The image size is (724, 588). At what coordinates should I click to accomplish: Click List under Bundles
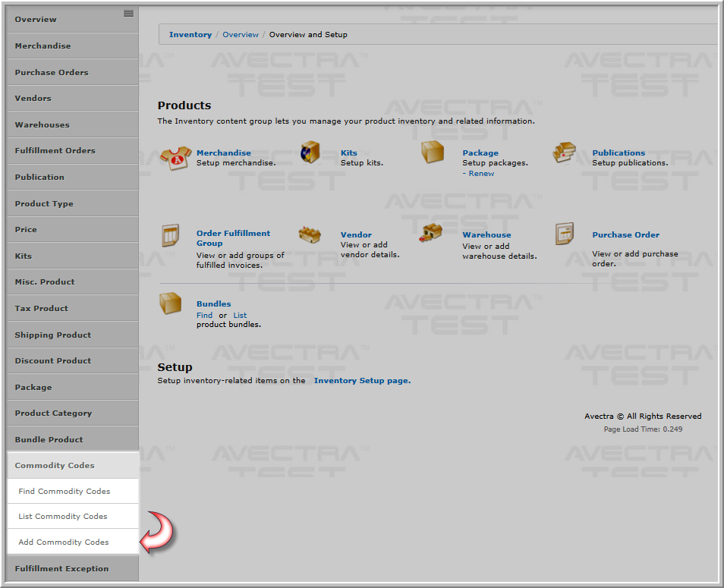[x=240, y=315]
